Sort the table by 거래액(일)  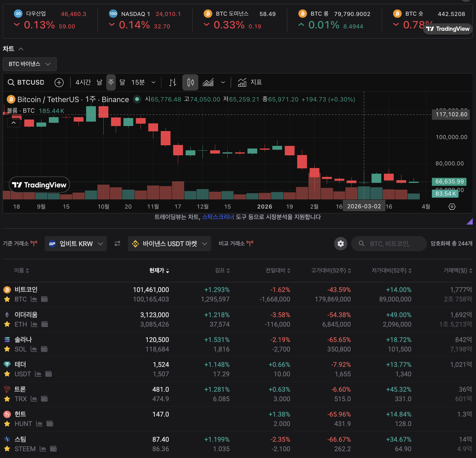458,270
